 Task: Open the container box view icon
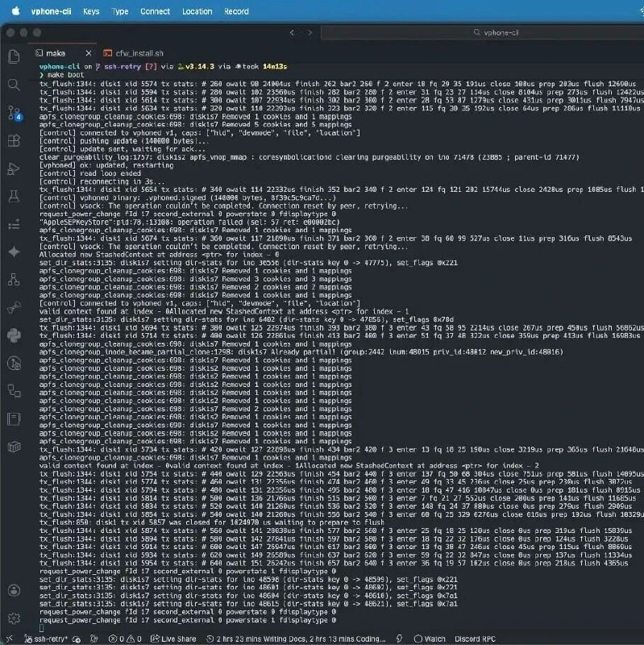[14, 447]
